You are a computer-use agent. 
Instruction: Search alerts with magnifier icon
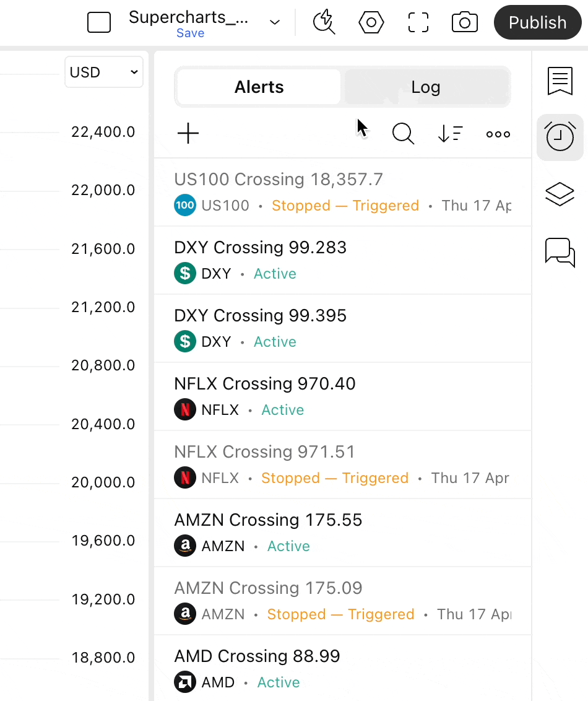[x=403, y=134]
